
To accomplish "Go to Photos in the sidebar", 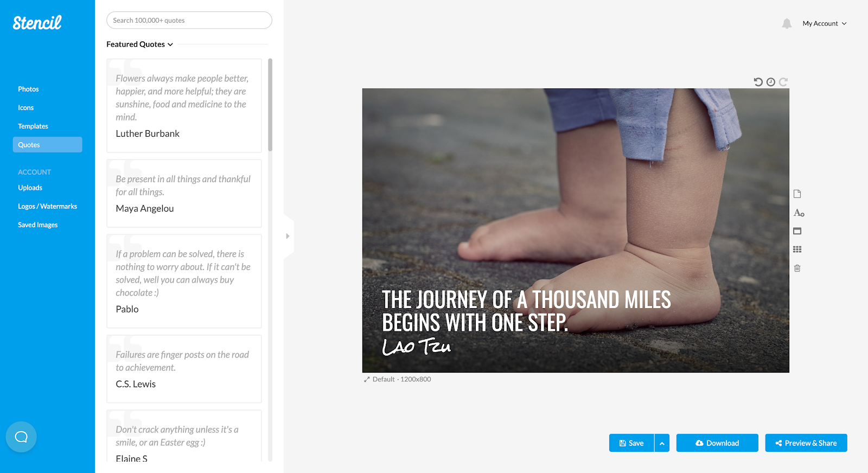I will [x=28, y=89].
